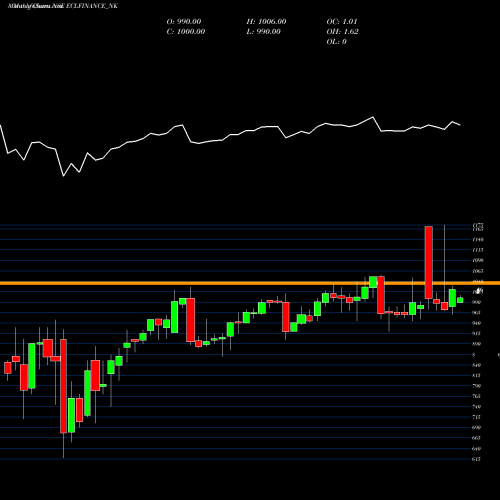Click the 640 price axis label

(477, 448)
